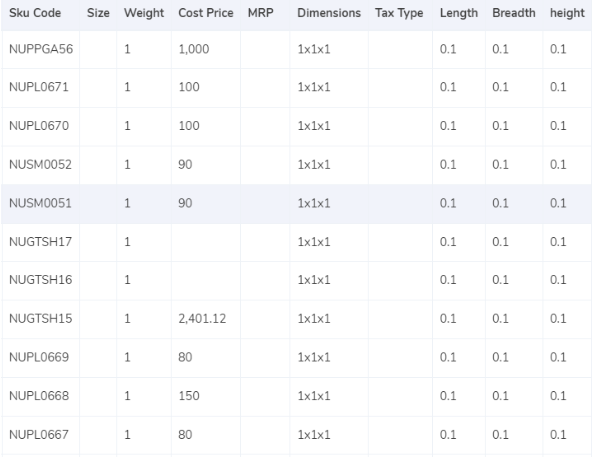The width and height of the screenshot is (593, 462).
Task: Select the NUPPGA56 sku row
Action: click(296, 50)
